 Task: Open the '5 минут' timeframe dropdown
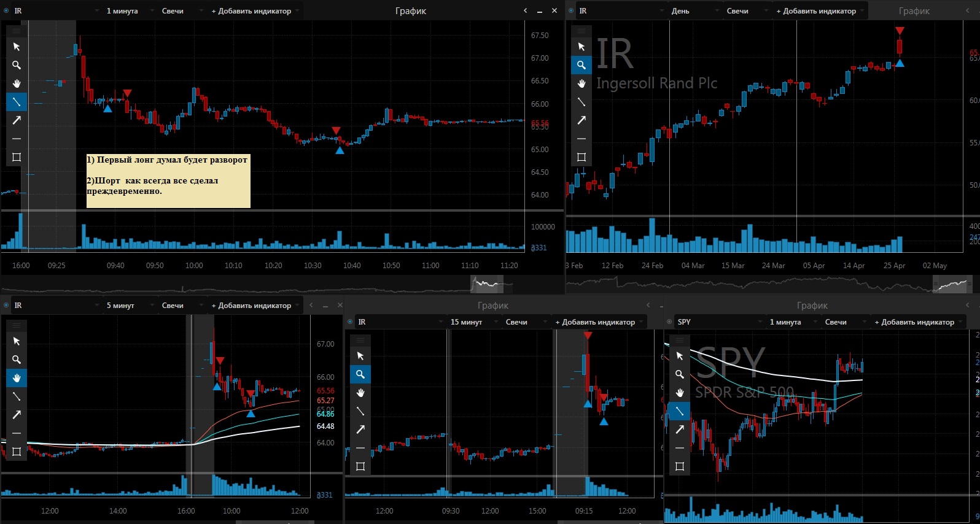click(x=130, y=306)
